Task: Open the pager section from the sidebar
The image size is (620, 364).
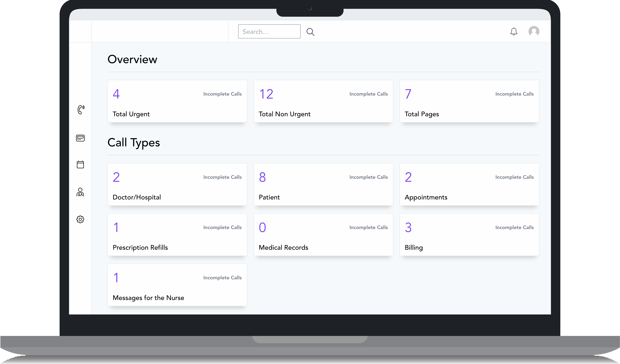Action: [x=80, y=138]
